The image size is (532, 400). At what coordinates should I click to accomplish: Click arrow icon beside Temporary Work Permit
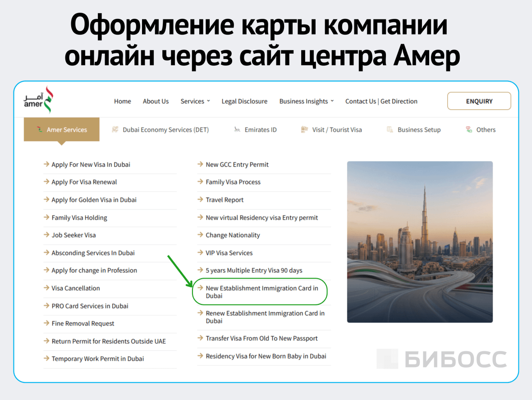coord(46,359)
